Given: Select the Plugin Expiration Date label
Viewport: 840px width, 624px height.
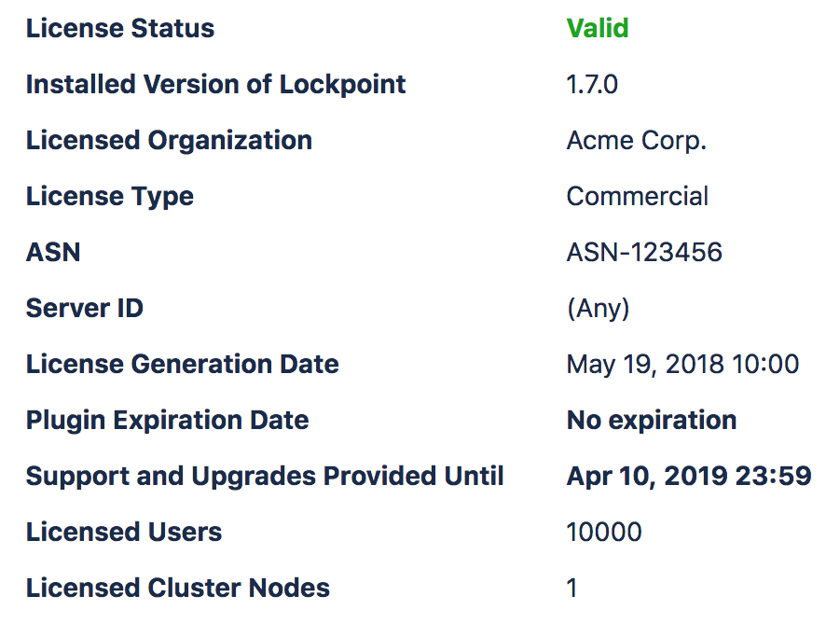Looking at the screenshot, I should (x=168, y=421).
